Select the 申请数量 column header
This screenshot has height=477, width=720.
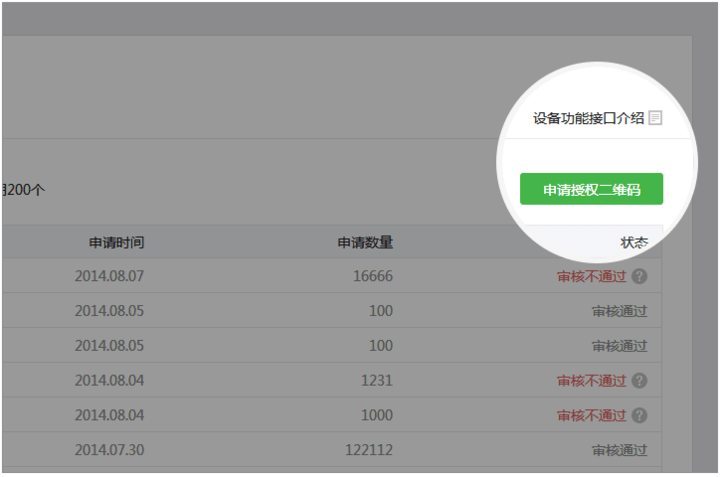(365, 242)
